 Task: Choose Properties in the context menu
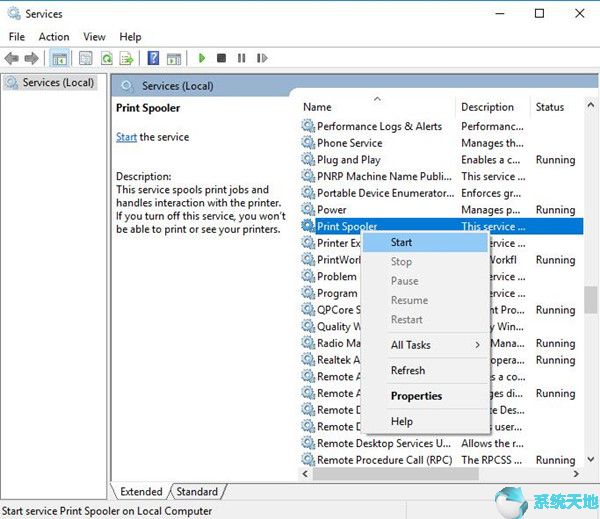[x=426, y=396]
